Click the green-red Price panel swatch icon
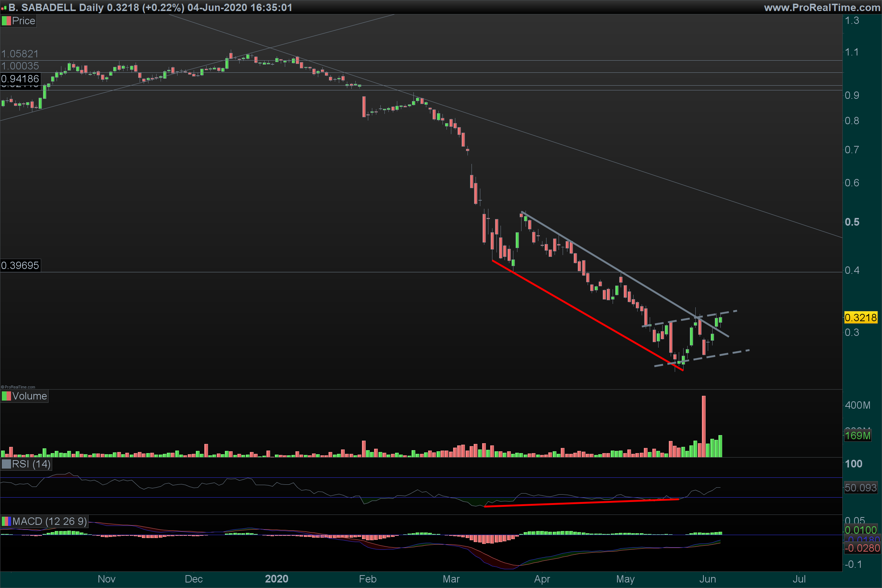Image resolution: width=882 pixels, height=588 pixels. (x=6, y=21)
